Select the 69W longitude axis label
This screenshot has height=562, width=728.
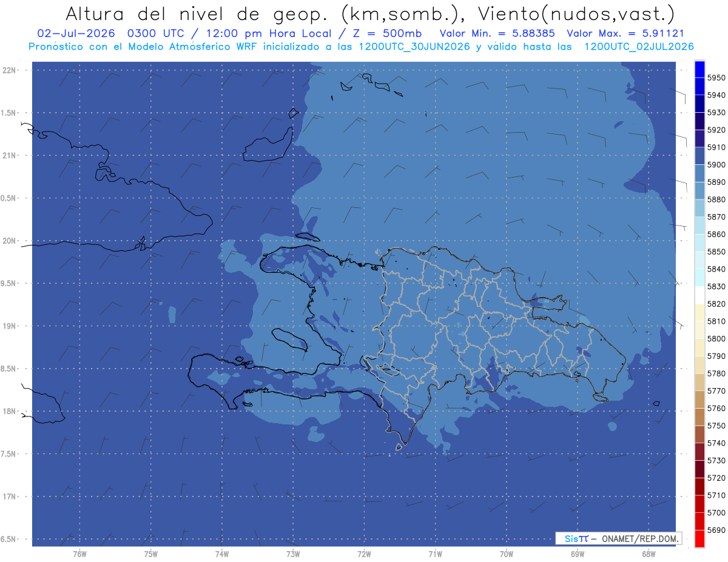578,554
